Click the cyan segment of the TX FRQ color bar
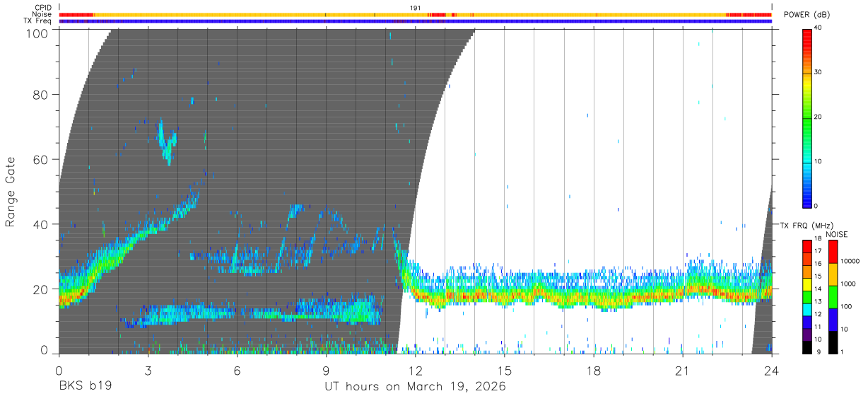Image resolution: width=868 pixels, height=401 pixels. [807, 309]
